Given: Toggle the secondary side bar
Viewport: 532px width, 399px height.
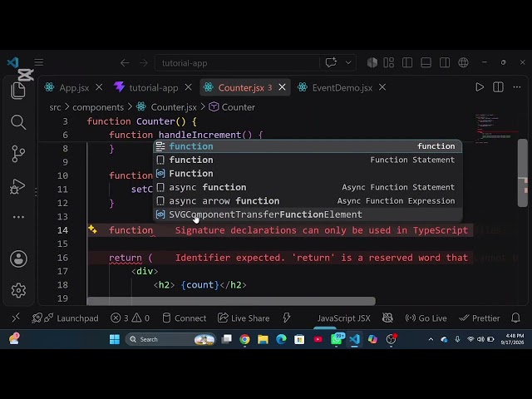Looking at the screenshot, I should click(445, 63).
